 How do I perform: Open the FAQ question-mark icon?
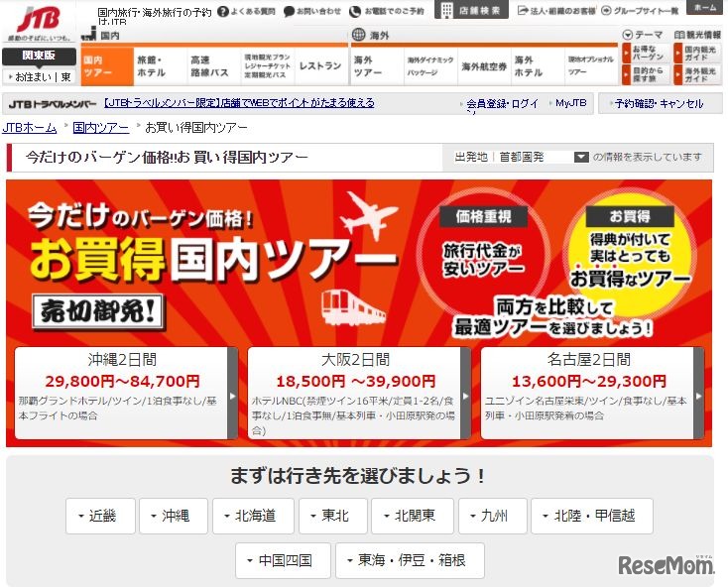(223, 11)
